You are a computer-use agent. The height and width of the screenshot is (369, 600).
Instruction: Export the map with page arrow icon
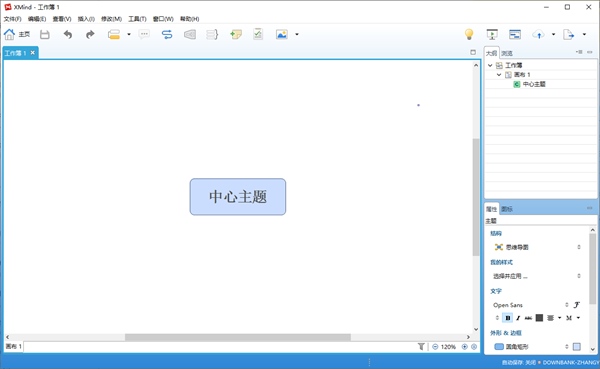tap(569, 34)
